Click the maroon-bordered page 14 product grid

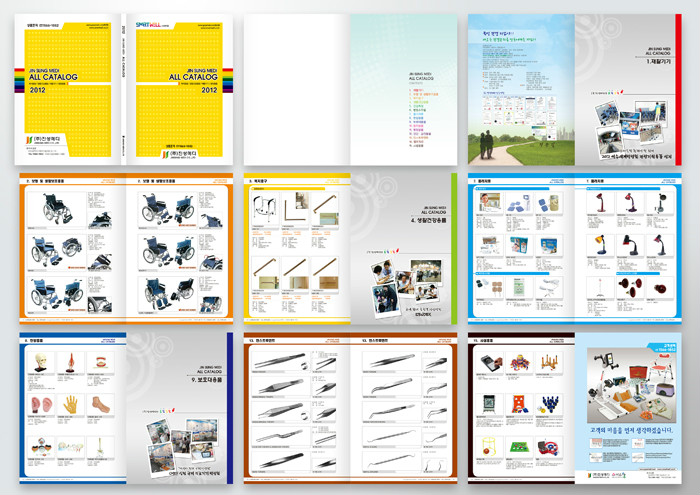point(520,410)
